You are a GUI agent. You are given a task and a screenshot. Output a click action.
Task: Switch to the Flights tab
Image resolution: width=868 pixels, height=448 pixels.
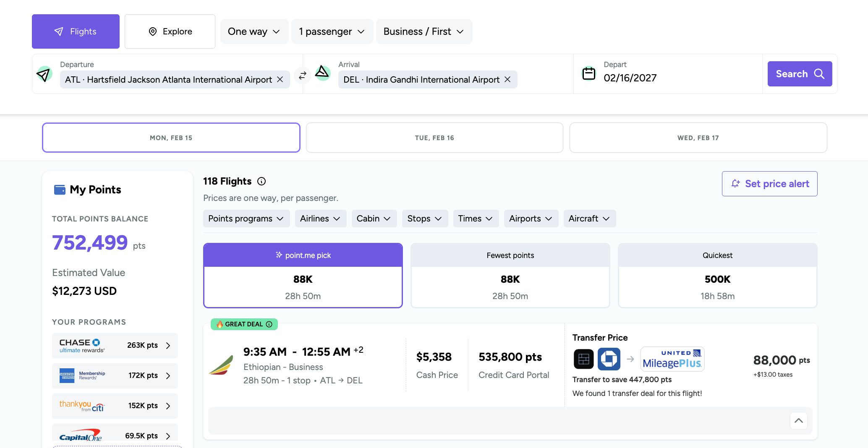pyautogui.click(x=76, y=31)
